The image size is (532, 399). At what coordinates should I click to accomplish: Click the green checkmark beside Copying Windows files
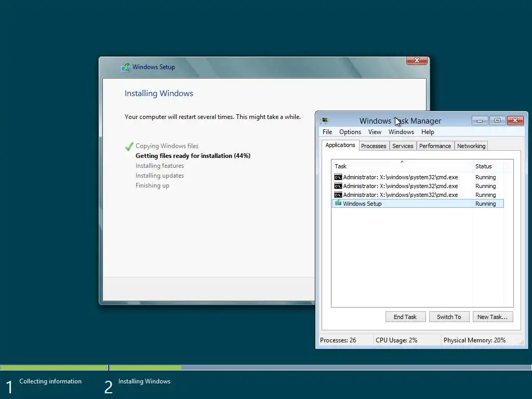[129, 146]
